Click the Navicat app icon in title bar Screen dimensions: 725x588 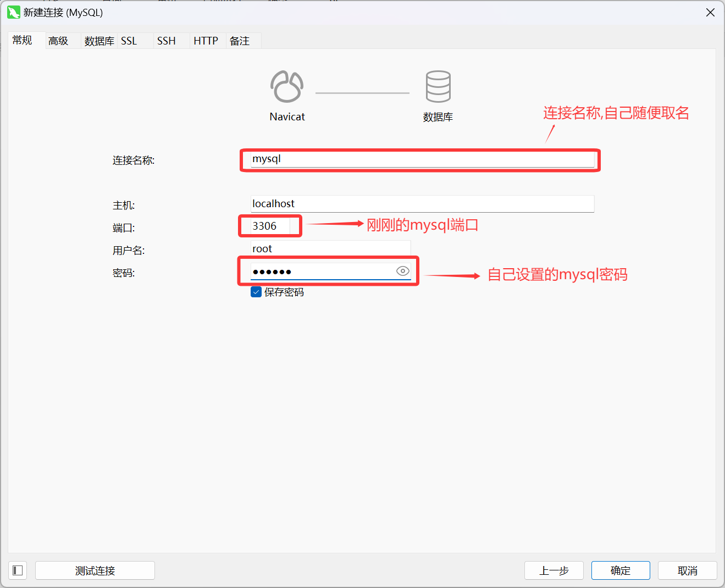14,12
